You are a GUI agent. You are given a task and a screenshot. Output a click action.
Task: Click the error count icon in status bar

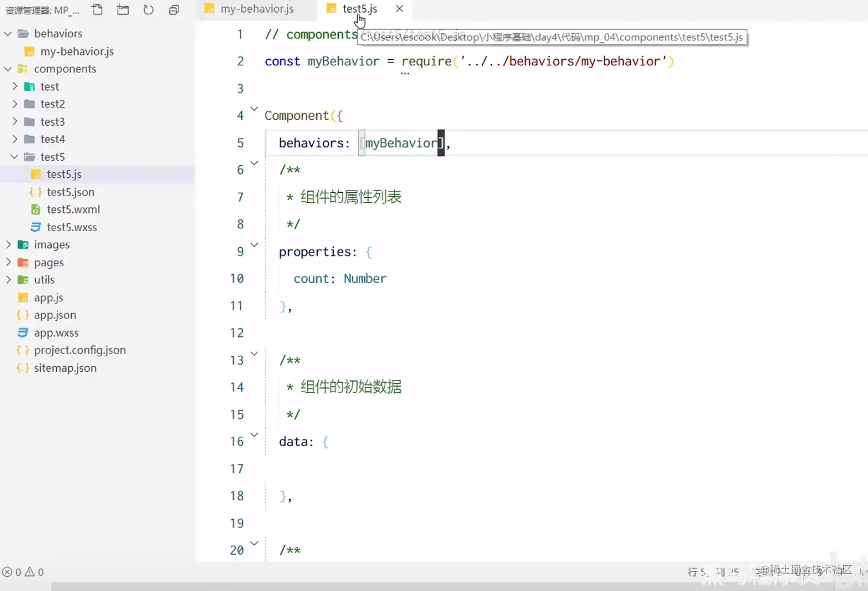pos(7,572)
